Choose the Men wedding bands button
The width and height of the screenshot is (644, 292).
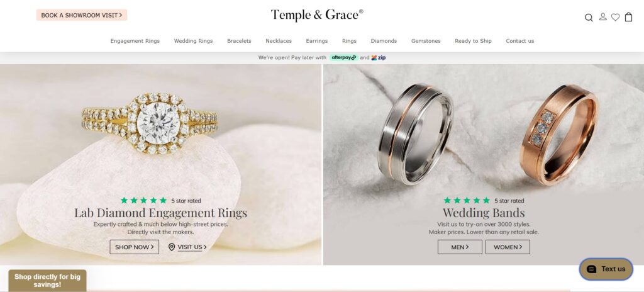460,247
